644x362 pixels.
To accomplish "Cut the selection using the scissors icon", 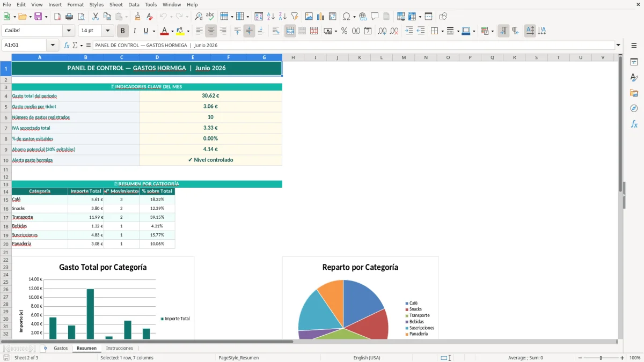I will pyautogui.click(x=96, y=17).
